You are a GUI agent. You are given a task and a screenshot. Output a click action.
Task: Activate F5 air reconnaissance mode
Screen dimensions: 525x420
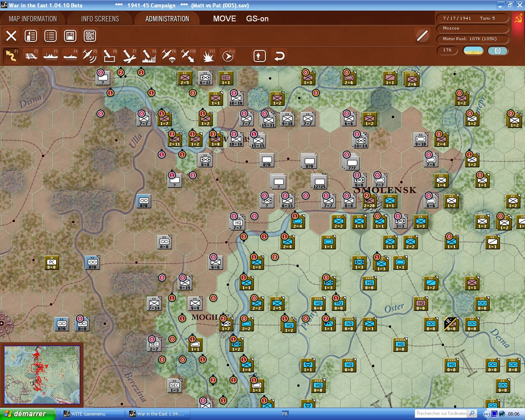(x=90, y=56)
